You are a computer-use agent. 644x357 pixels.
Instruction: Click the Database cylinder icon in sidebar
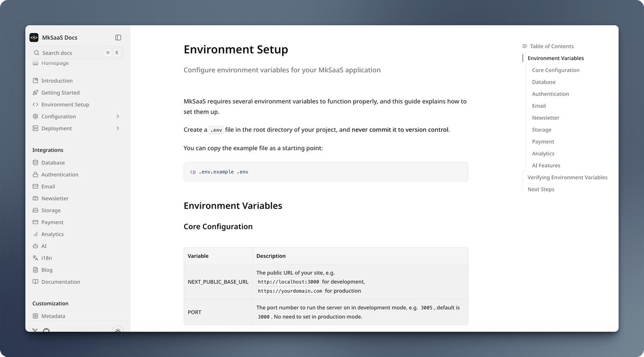pos(35,163)
